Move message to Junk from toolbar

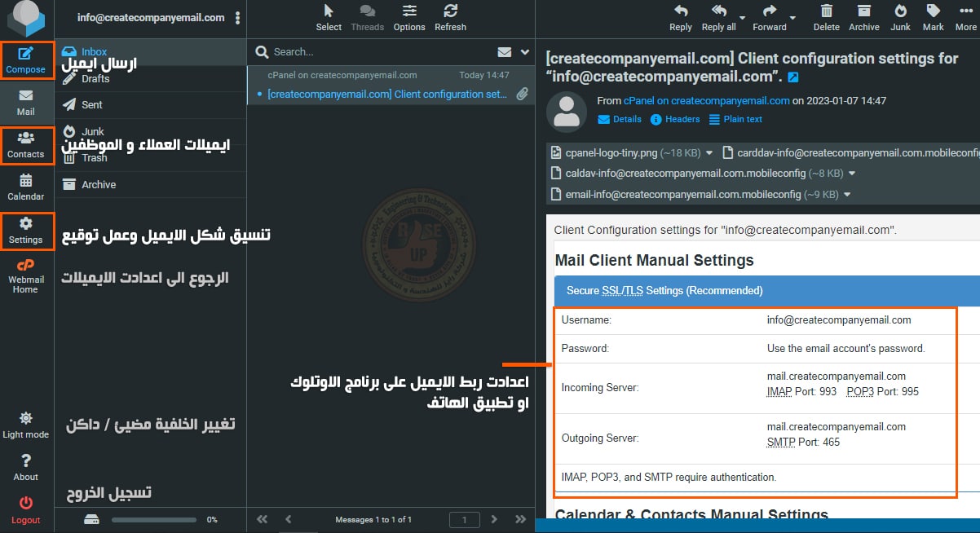900,17
